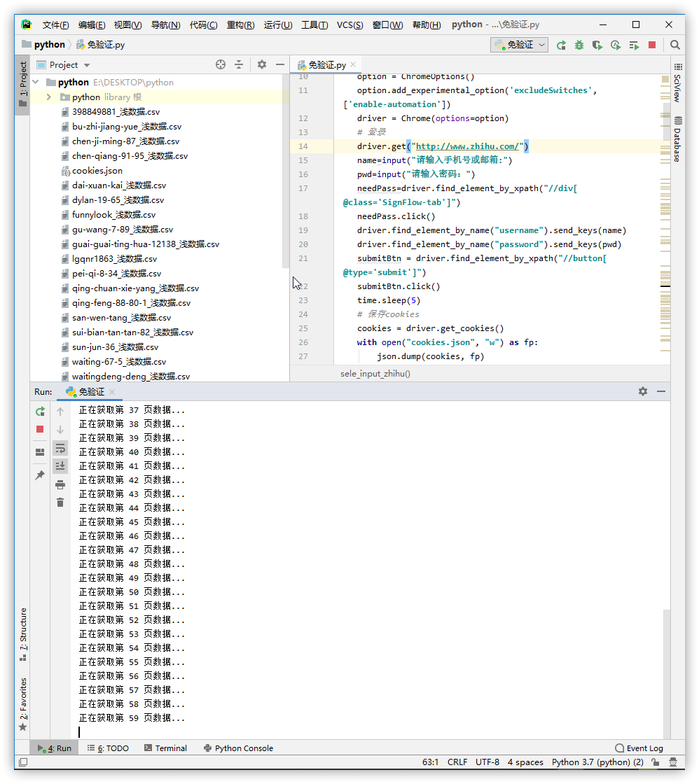Print the Run console output
Image resolution: width=699 pixels, height=784 pixels.
[x=60, y=484]
